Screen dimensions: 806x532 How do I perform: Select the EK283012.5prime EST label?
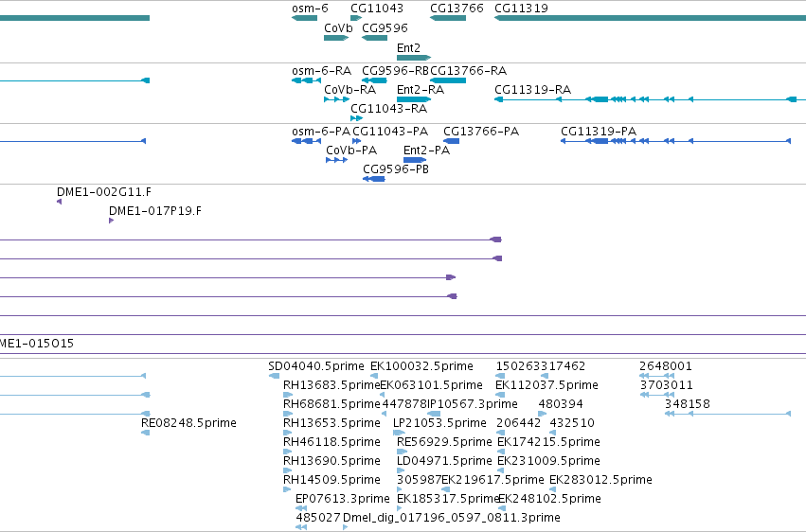[600, 481]
